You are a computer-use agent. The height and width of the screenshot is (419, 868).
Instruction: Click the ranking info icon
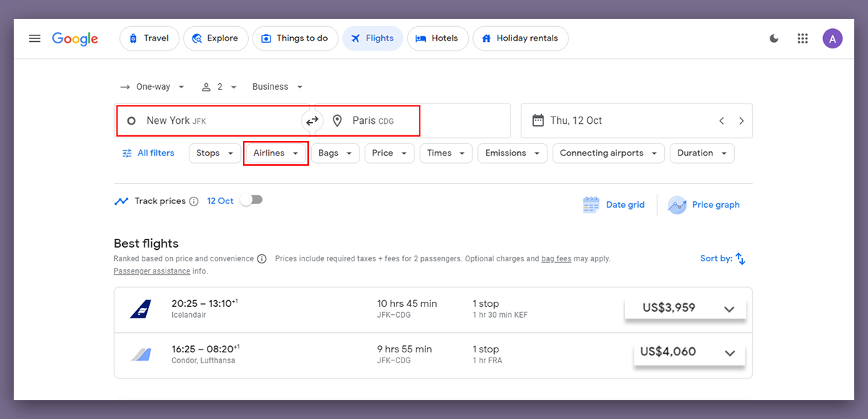tap(262, 258)
